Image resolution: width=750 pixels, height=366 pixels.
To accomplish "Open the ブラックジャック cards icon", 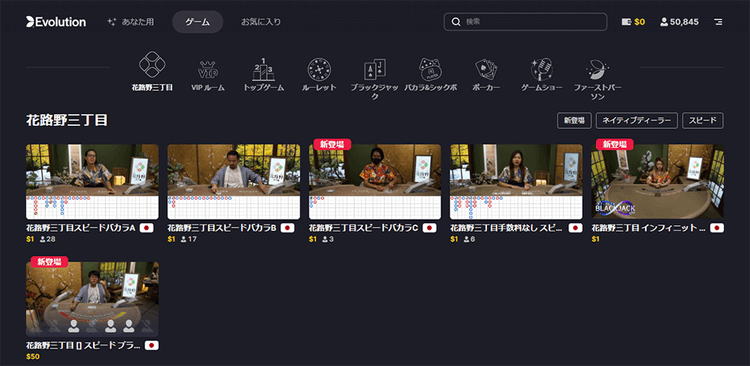I will point(375,69).
